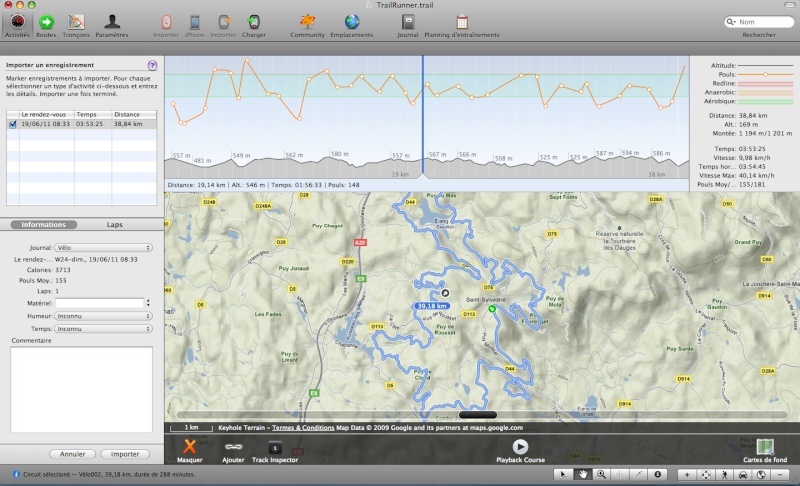The width and height of the screenshot is (800, 486).
Task: Click the Calories value 3713
Action: click(x=63, y=270)
